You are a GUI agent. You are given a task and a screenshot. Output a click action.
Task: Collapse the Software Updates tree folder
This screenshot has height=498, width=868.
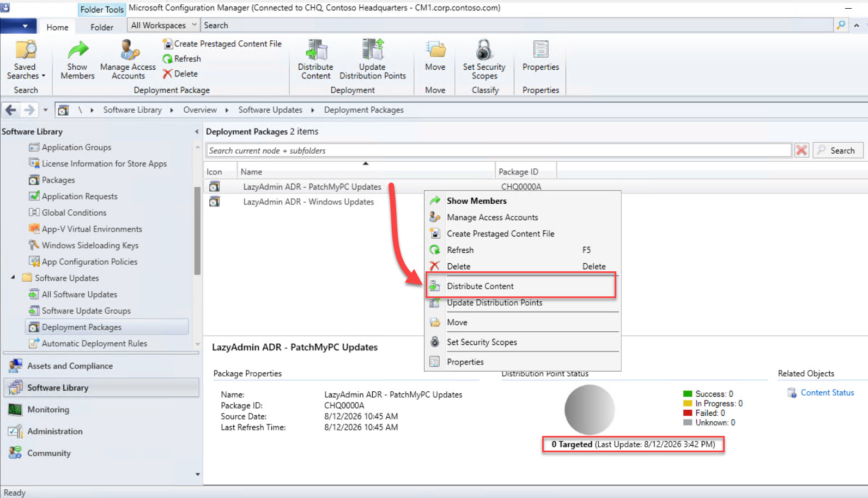[13, 278]
